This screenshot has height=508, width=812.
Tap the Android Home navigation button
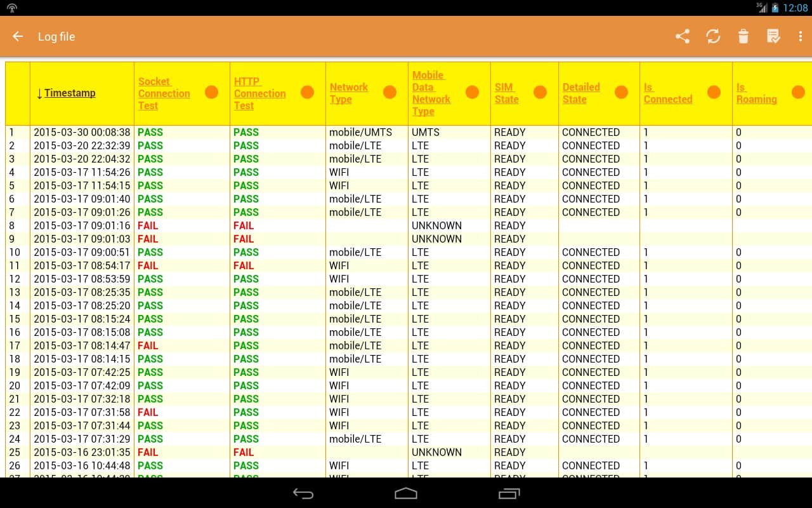click(406, 493)
